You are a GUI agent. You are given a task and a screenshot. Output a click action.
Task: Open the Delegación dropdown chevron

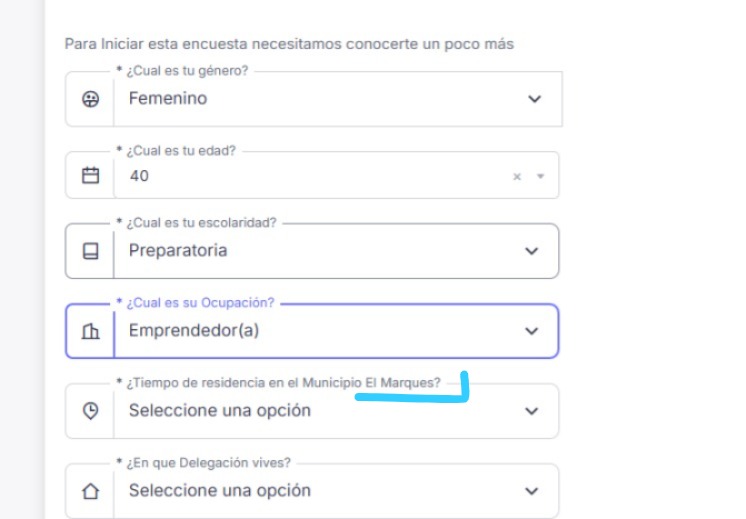[x=532, y=491]
